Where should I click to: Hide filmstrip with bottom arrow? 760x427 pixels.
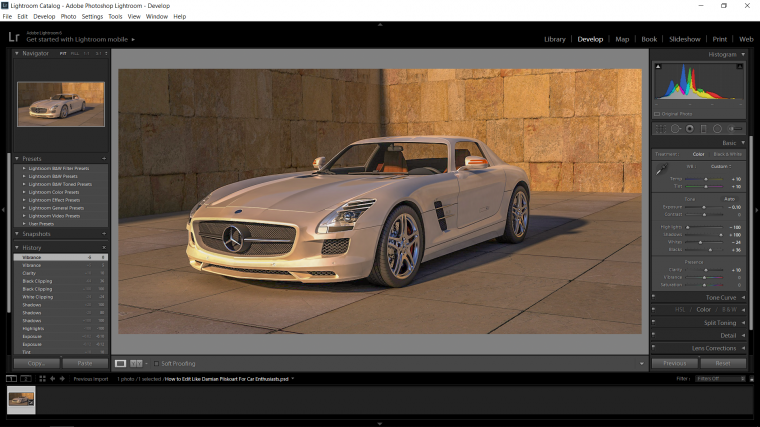(380, 424)
